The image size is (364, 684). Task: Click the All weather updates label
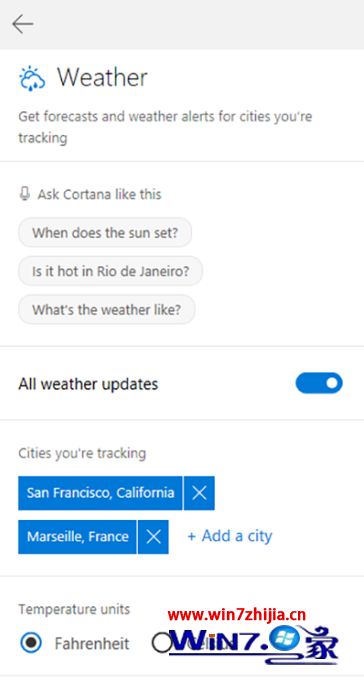pyautogui.click(x=88, y=384)
